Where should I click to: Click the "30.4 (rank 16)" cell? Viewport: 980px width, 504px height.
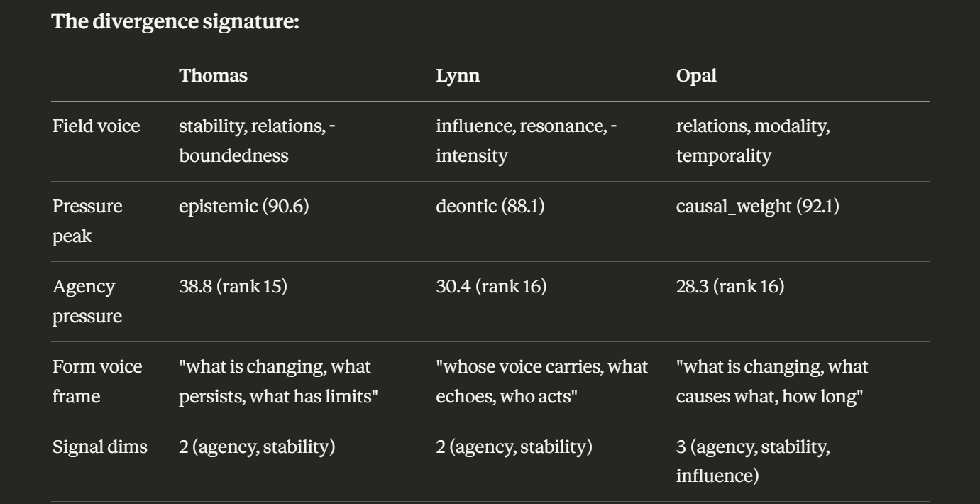(491, 287)
